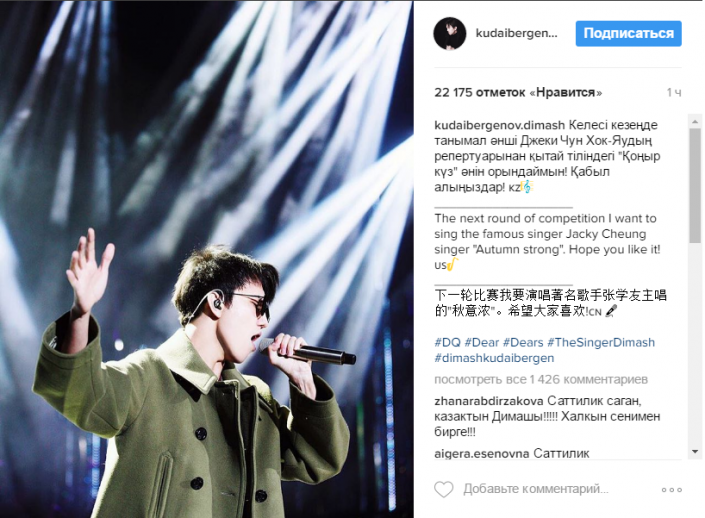Like the post with heart icon
The width and height of the screenshot is (705, 518).
[444, 489]
